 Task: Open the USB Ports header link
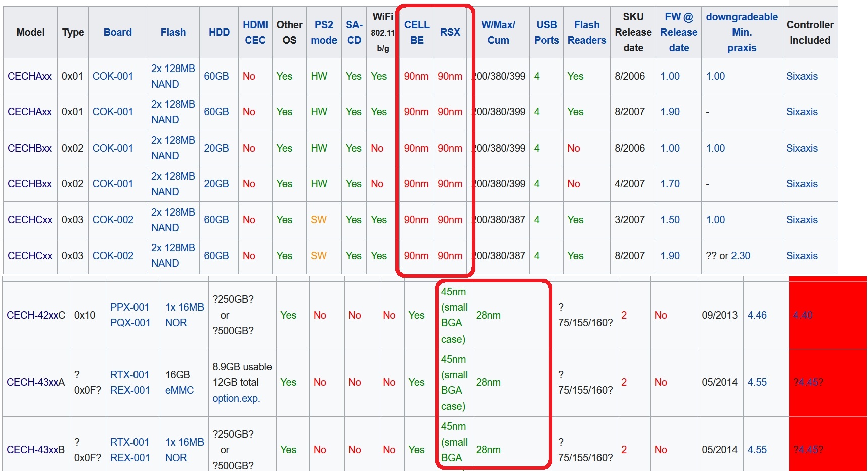point(546,32)
